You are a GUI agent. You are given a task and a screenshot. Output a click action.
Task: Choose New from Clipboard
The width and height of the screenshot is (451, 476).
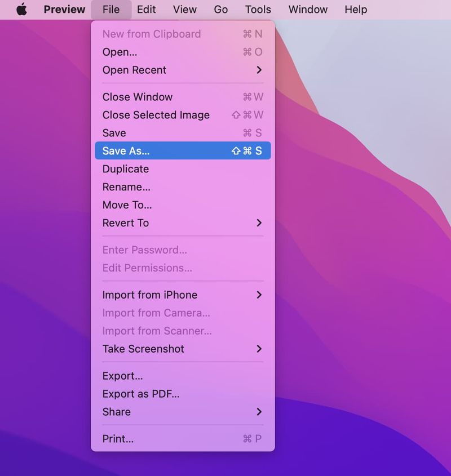(183, 34)
